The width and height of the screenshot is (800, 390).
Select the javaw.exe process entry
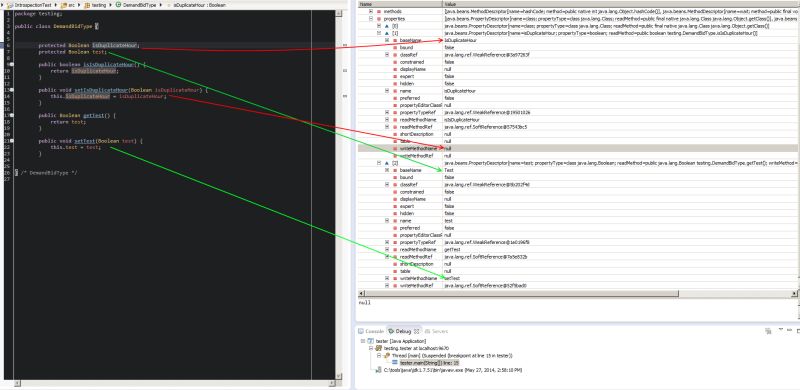pyautogui.click(x=453, y=370)
